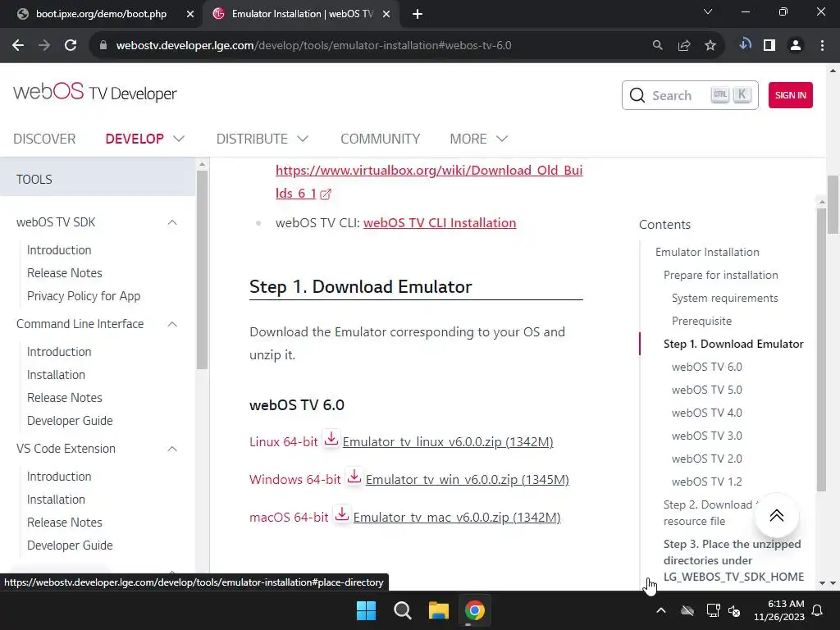The image size is (840, 630).
Task: Open File Explorer from taskbar
Action: (x=438, y=610)
